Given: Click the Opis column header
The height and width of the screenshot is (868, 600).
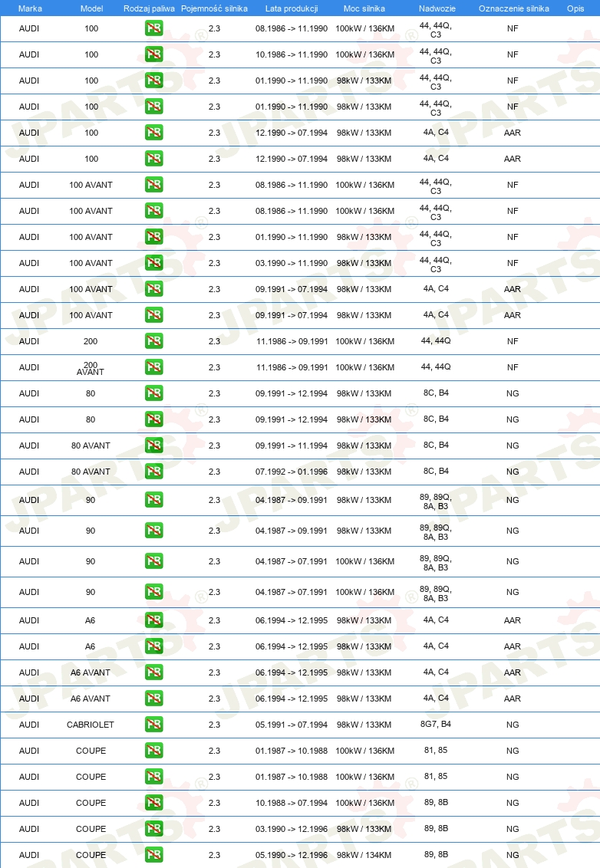Looking at the screenshot, I should point(575,8).
